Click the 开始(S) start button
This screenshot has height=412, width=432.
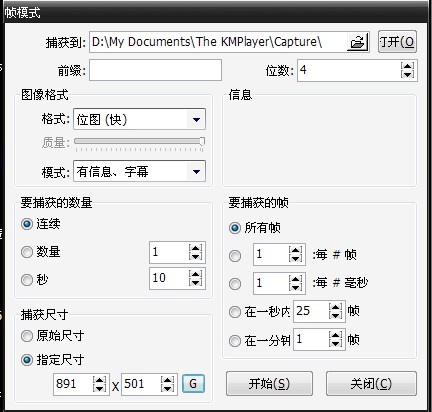coord(269,384)
